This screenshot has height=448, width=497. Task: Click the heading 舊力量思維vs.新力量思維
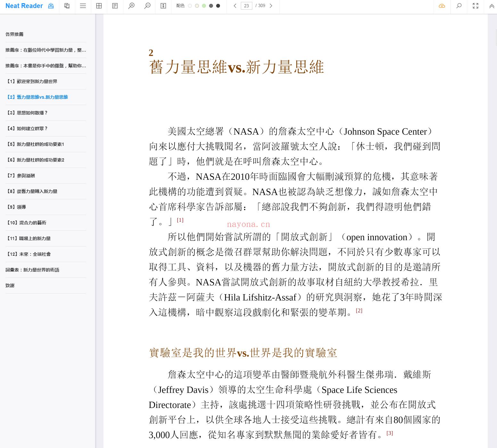pyautogui.click(x=236, y=67)
